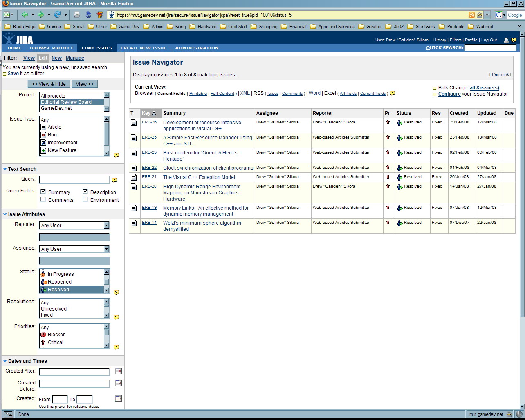Open the calendar picker for Created After
525x420 pixels.
pyautogui.click(x=119, y=371)
